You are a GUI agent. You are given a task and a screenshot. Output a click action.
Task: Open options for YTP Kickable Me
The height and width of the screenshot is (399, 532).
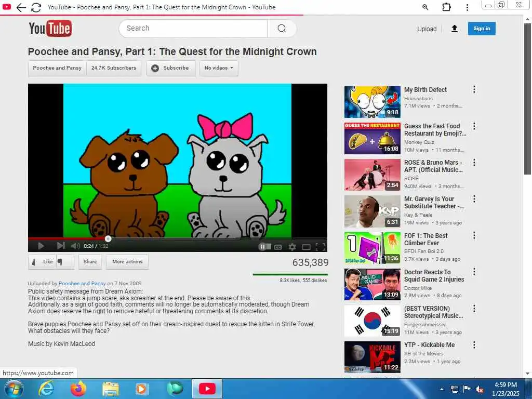pos(474,345)
